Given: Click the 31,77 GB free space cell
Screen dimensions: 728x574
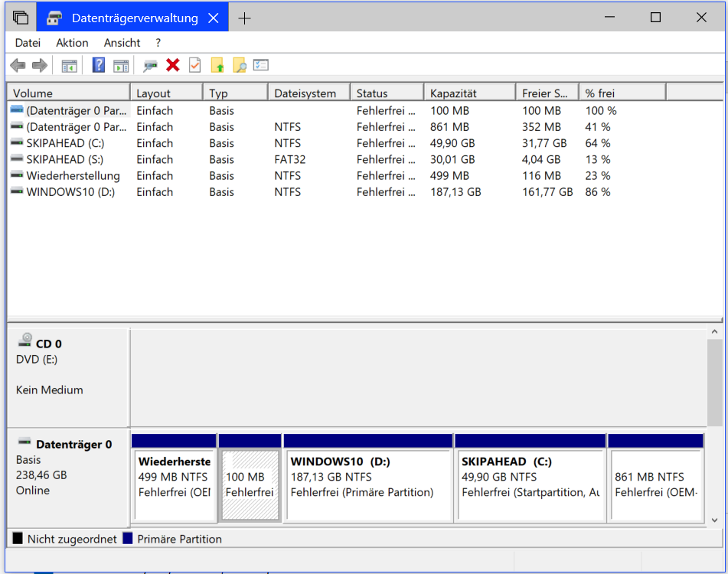Looking at the screenshot, I should pyautogui.click(x=544, y=143).
